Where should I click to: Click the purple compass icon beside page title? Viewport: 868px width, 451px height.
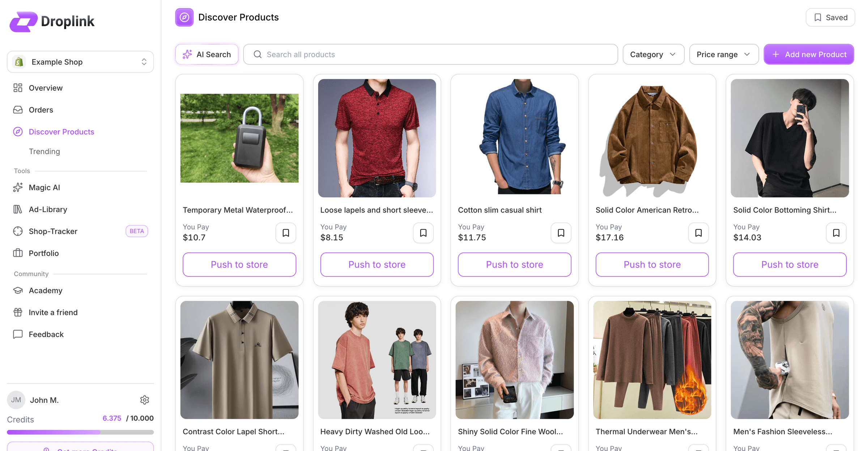184,17
